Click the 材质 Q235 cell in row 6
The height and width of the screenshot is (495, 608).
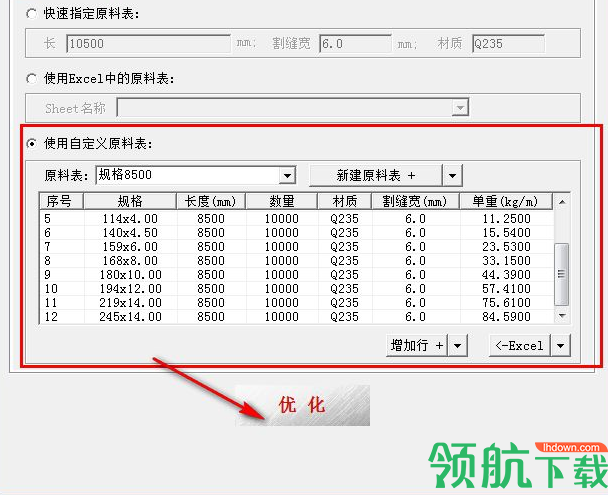[x=345, y=233]
